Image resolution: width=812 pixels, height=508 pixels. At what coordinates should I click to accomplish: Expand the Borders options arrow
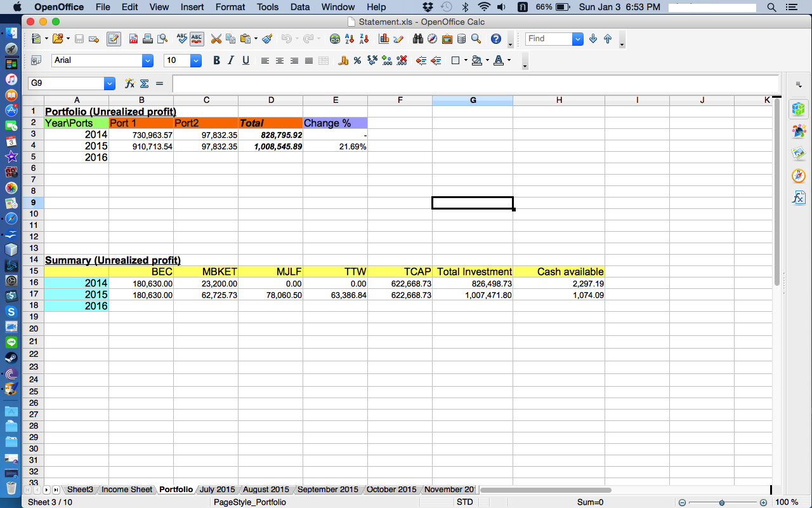click(466, 60)
